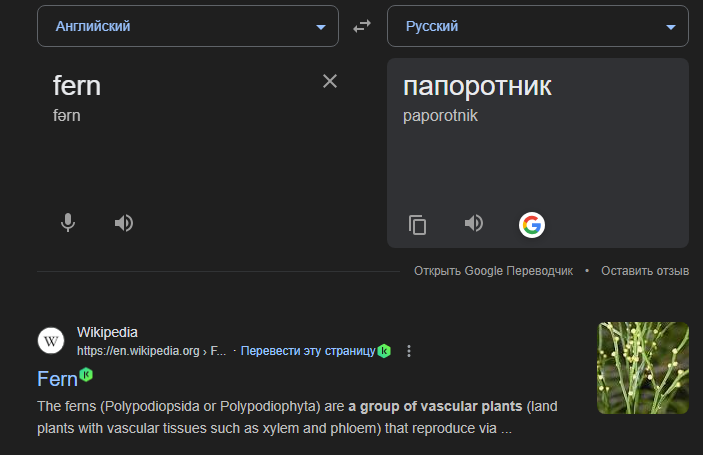Clear the source text with the X
Viewport: 703px width, 455px height.
pyautogui.click(x=330, y=81)
